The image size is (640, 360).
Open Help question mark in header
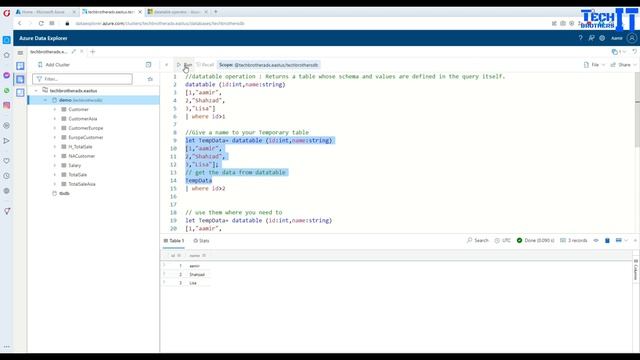click(580, 38)
